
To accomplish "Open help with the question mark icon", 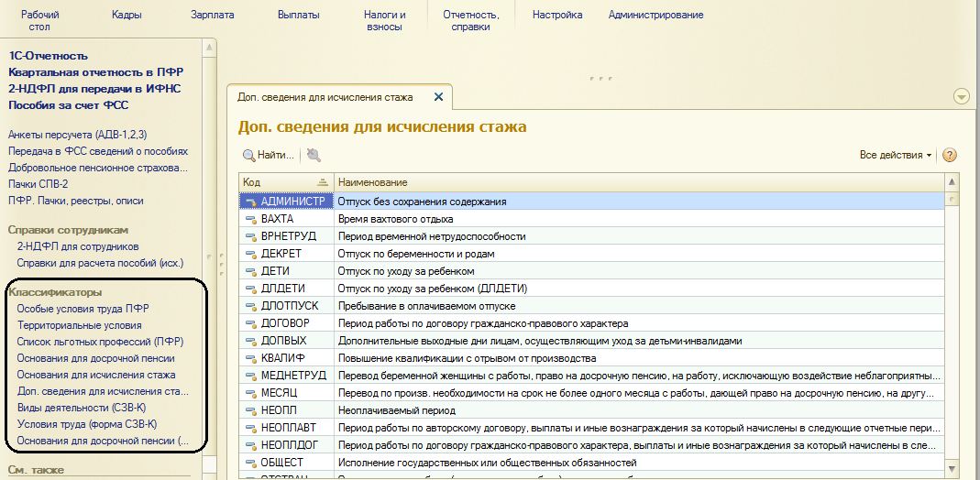I will tap(949, 155).
